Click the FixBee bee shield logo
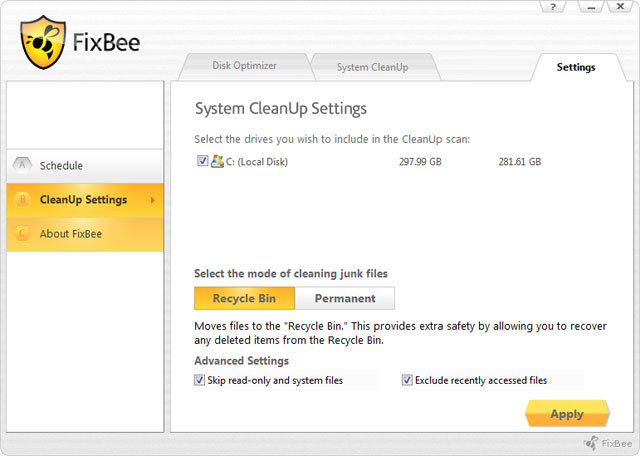640x456 pixels. tap(43, 42)
